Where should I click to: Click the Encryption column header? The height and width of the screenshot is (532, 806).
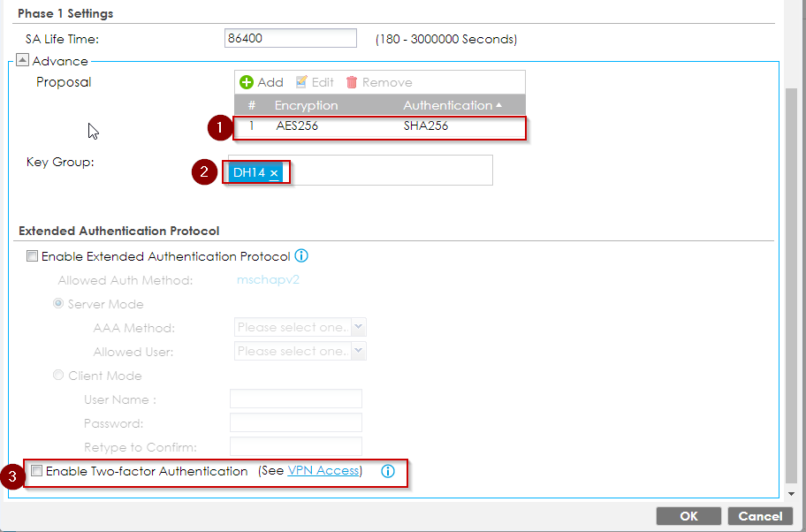(306, 105)
